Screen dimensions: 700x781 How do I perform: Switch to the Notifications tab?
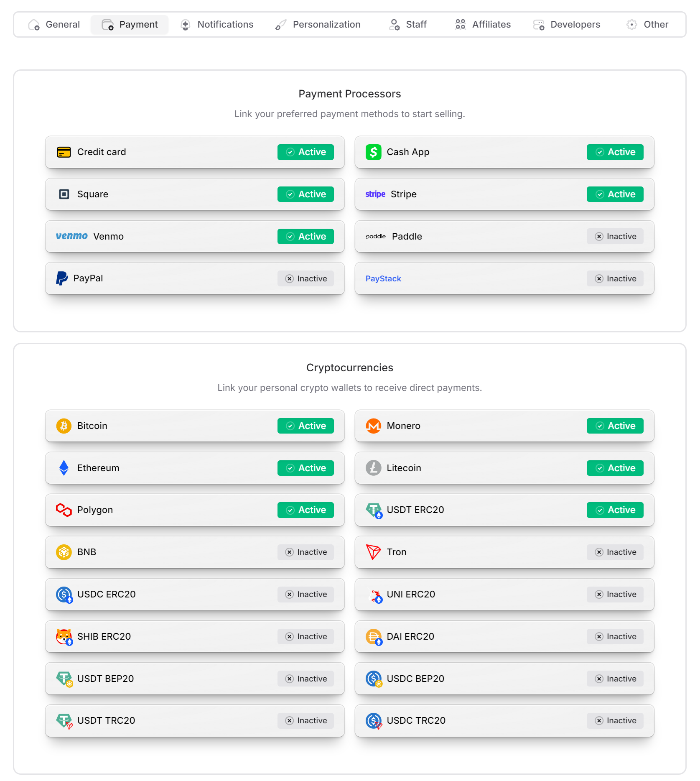(217, 25)
